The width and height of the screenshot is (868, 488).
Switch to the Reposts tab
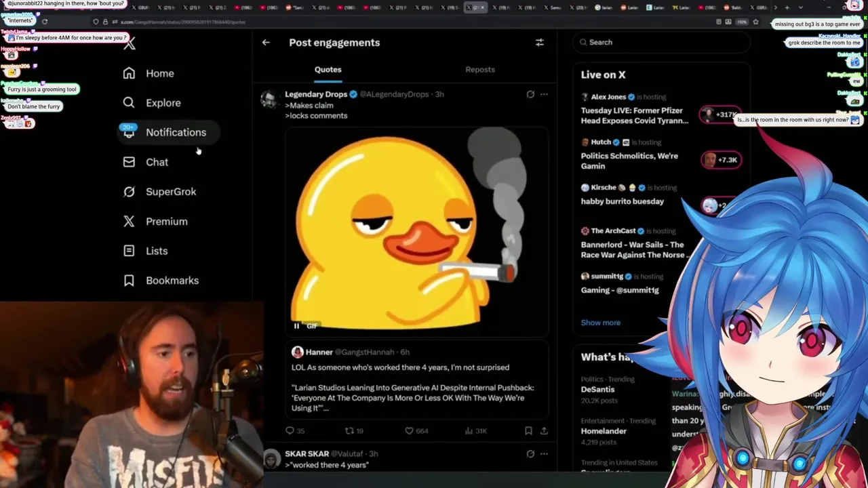click(x=480, y=70)
